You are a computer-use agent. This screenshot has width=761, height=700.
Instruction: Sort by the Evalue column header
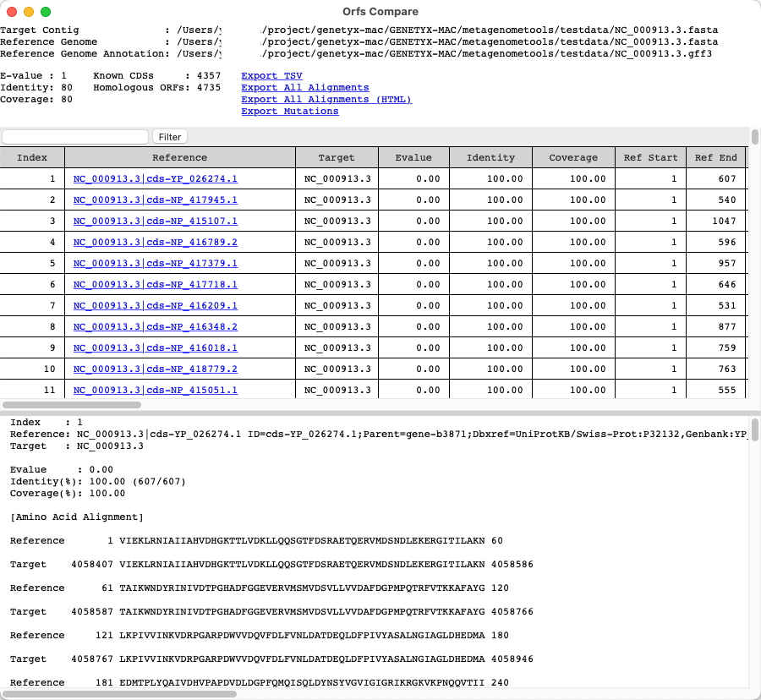413,157
